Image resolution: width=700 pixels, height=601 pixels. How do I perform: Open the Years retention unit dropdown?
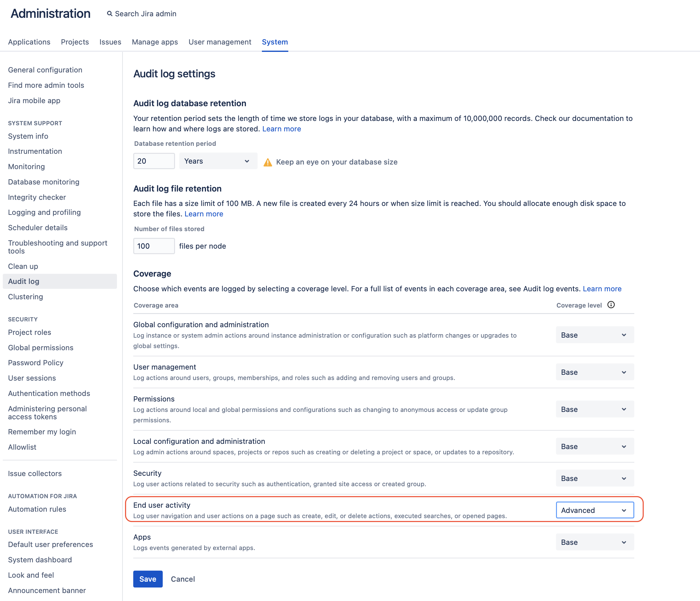click(218, 161)
